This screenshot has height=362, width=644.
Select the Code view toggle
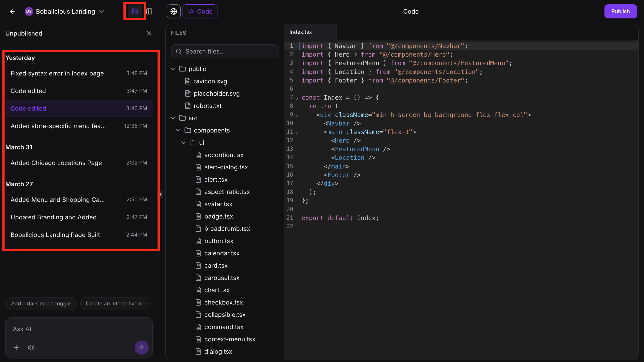click(x=200, y=11)
